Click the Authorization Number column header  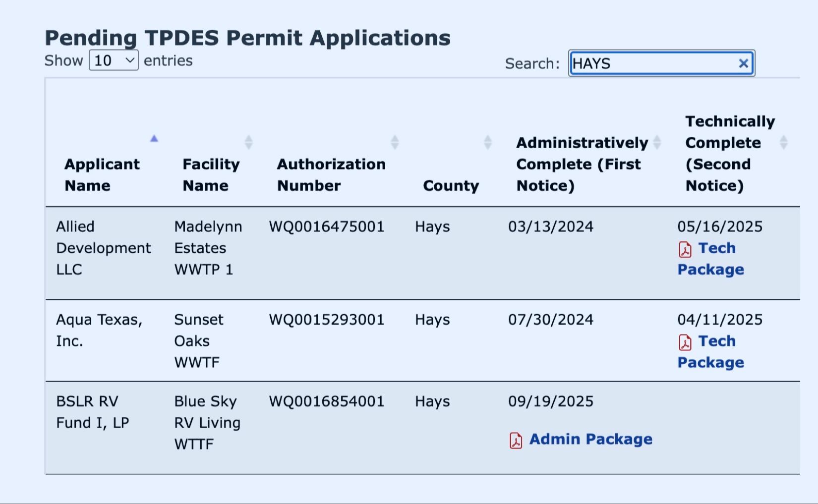[x=331, y=174]
